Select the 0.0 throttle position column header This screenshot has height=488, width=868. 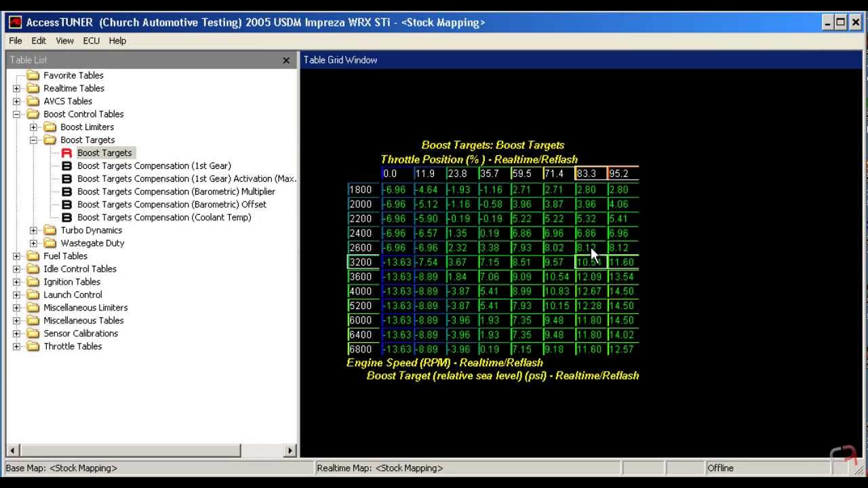click(397, 174)
